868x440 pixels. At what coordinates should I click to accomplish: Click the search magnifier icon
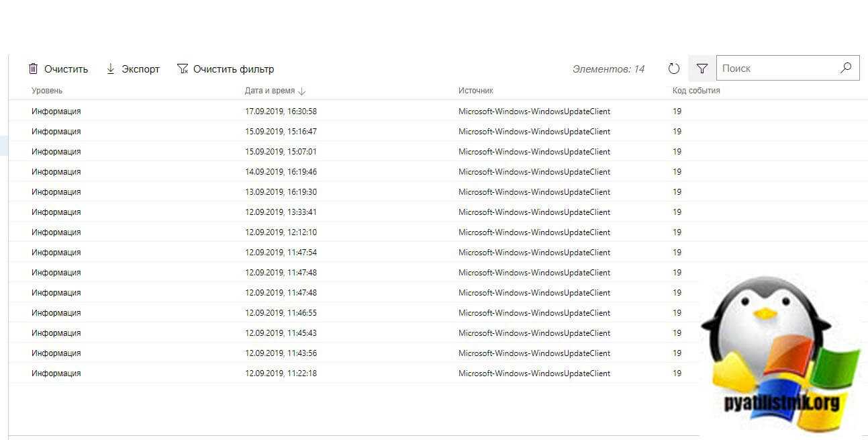coord(846,68)
